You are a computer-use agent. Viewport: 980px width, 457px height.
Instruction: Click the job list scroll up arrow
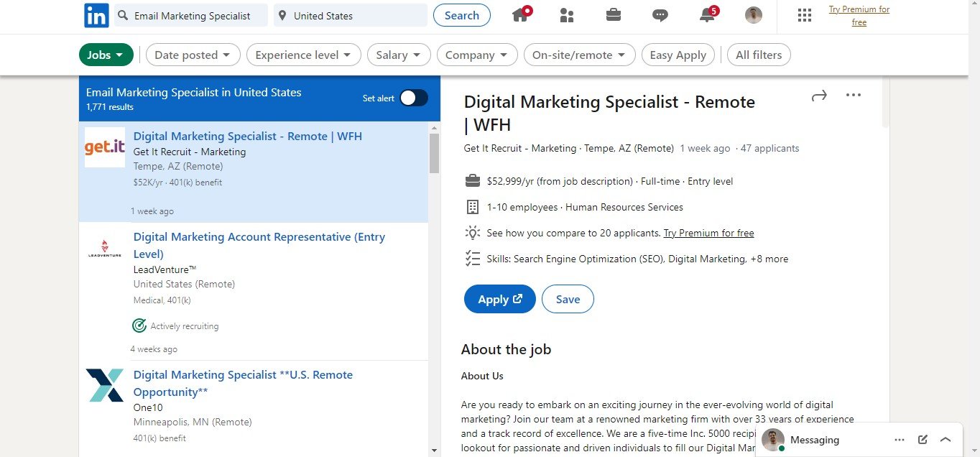point(434,128)
